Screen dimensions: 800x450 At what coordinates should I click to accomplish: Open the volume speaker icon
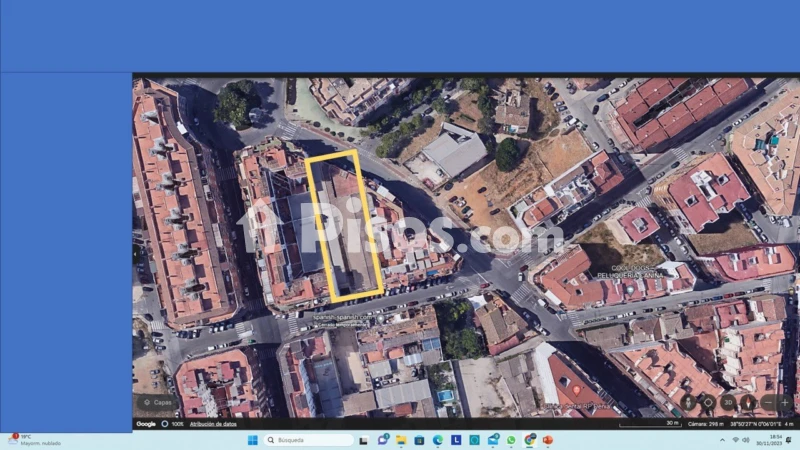(x=745, y=440)
